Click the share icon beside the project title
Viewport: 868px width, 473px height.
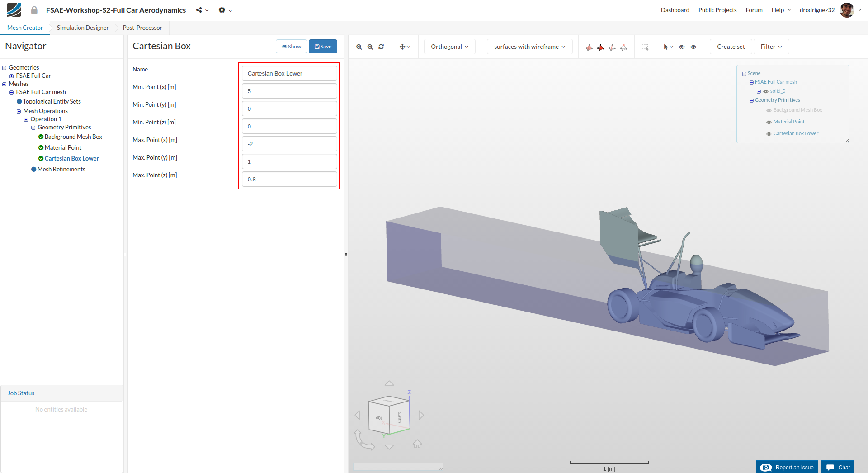[199, 10]
